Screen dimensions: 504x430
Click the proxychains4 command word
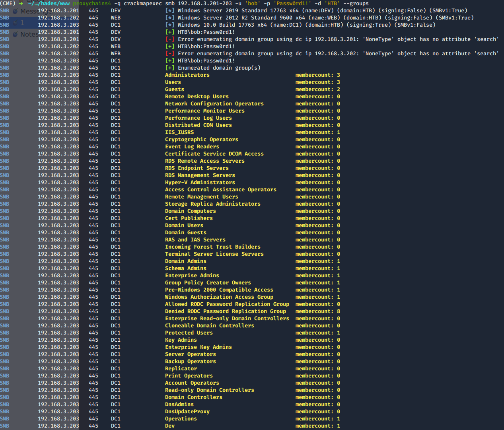tap(91, 4)
